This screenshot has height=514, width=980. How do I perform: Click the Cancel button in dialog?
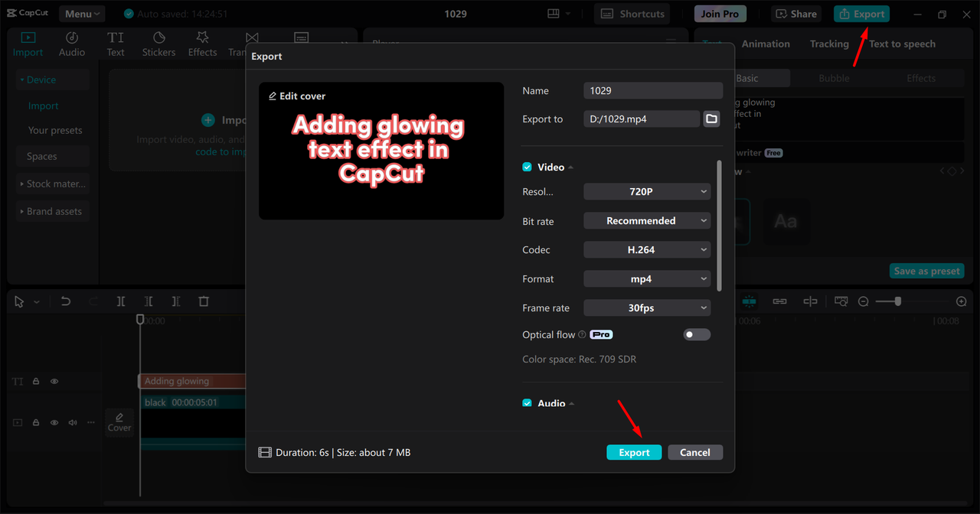tap(695, 453)
